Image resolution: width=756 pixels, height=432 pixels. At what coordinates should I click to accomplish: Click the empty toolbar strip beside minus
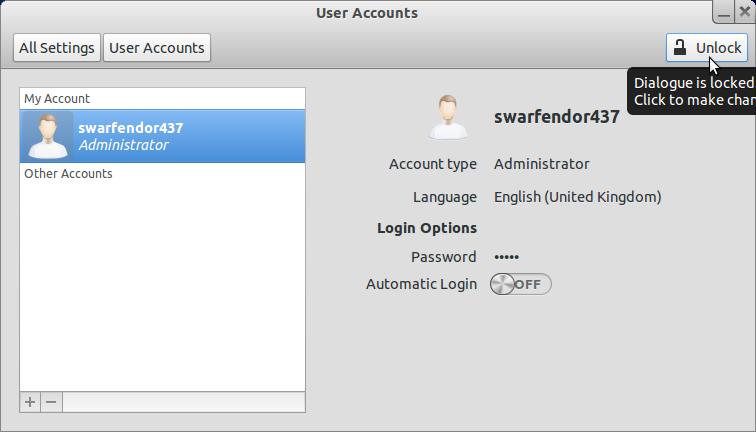tap(183, 402)
